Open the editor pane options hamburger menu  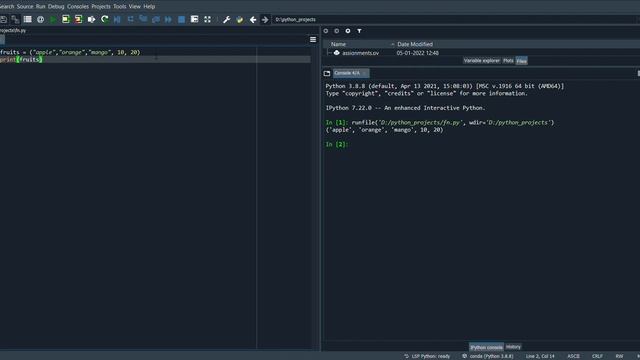point(313,40)
